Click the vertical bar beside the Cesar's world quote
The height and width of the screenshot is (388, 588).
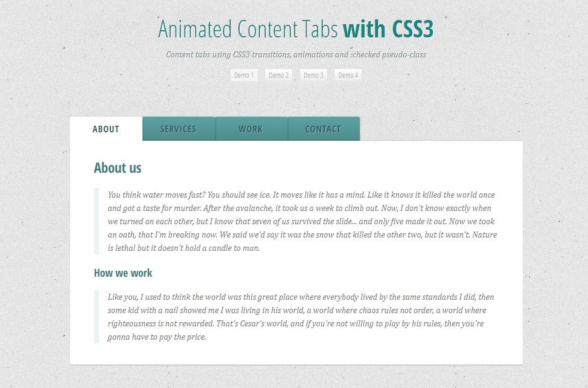click(x=97, y=317)
